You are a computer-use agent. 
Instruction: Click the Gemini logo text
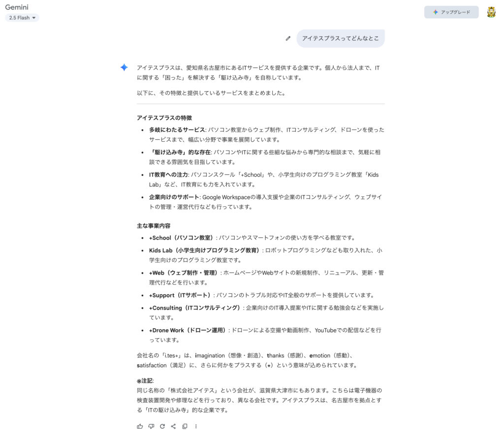coord(17,7)
